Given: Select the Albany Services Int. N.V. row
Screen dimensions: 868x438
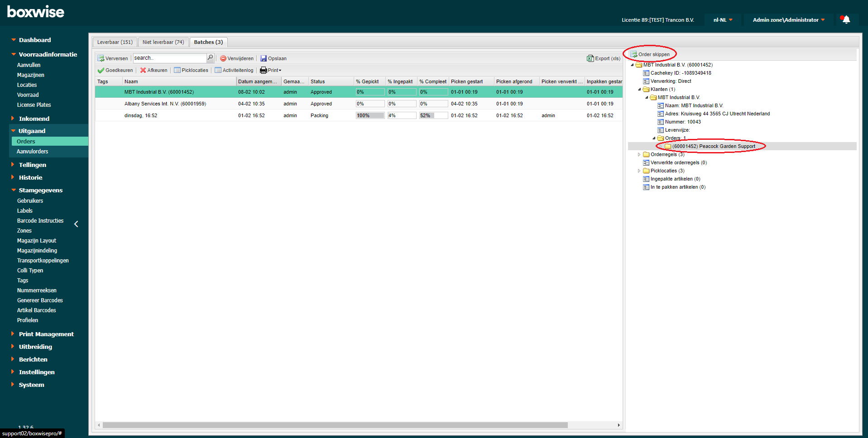Looking at the screenshot, I should [359, 104].
